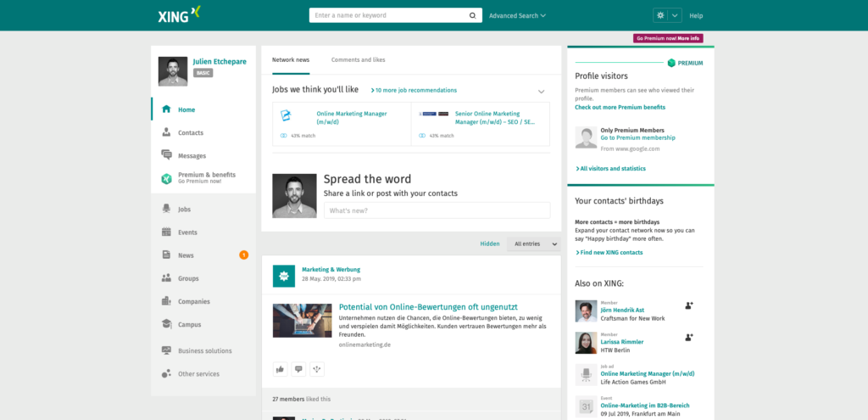Open Life Action Games job ad

[x=647, y=373]
